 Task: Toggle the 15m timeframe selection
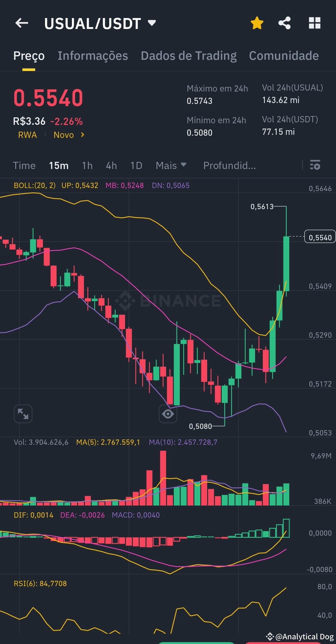click(x=59, y=165)
